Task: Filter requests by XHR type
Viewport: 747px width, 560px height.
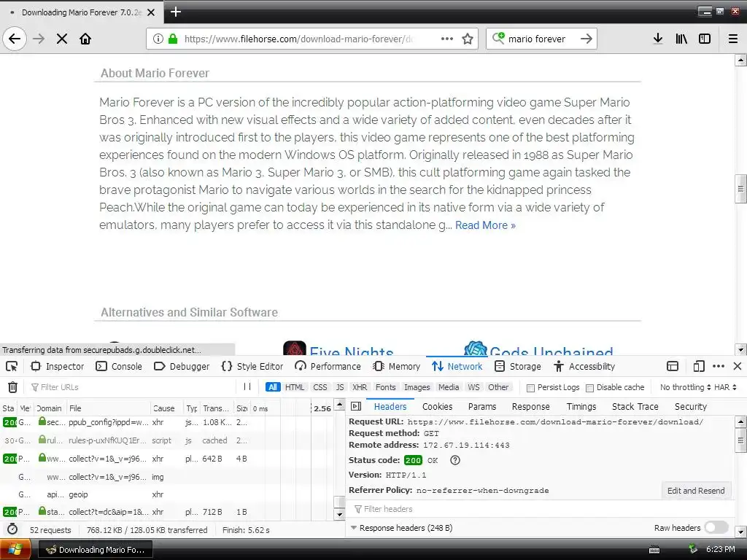Action: 360,387
